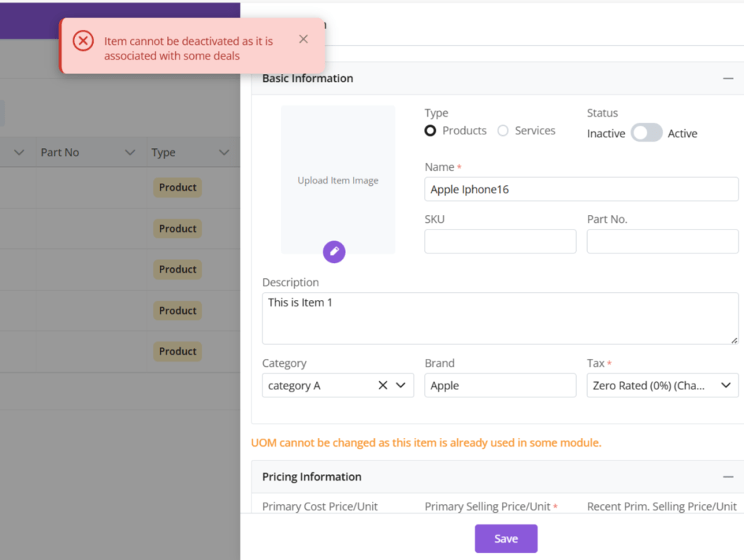
Task: Clear the selected category A value
Action: tap(383, 386)
